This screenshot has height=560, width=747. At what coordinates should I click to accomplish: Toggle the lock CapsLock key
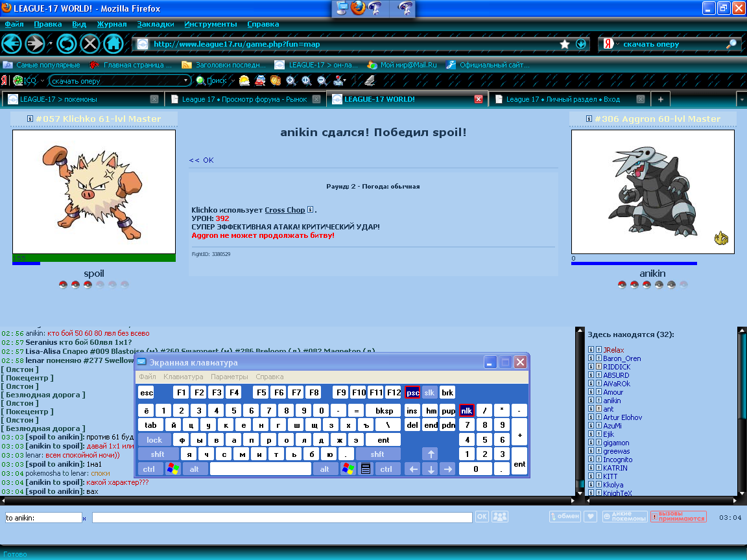pyautogui.click(x=154, y=440)
